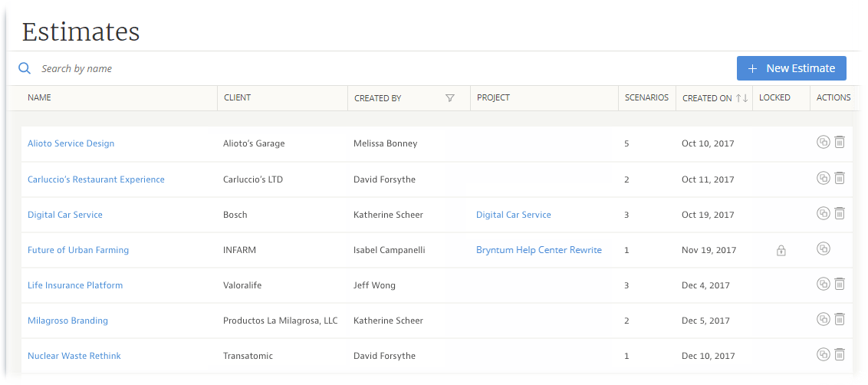The image size is (868, 385).
Task: Open the Digital Car Service project link
Action: point(514,215)
